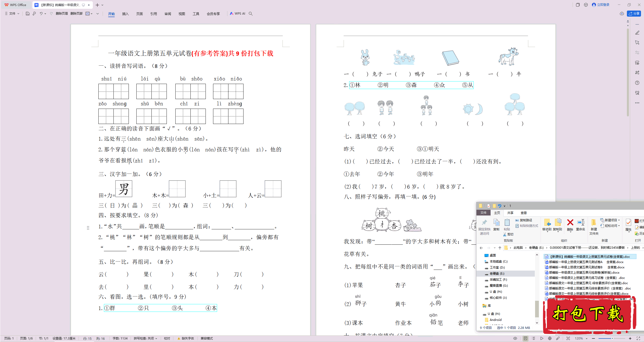Click the search magnifier icon
Screen dimensions: 644x342
point(252,14)
